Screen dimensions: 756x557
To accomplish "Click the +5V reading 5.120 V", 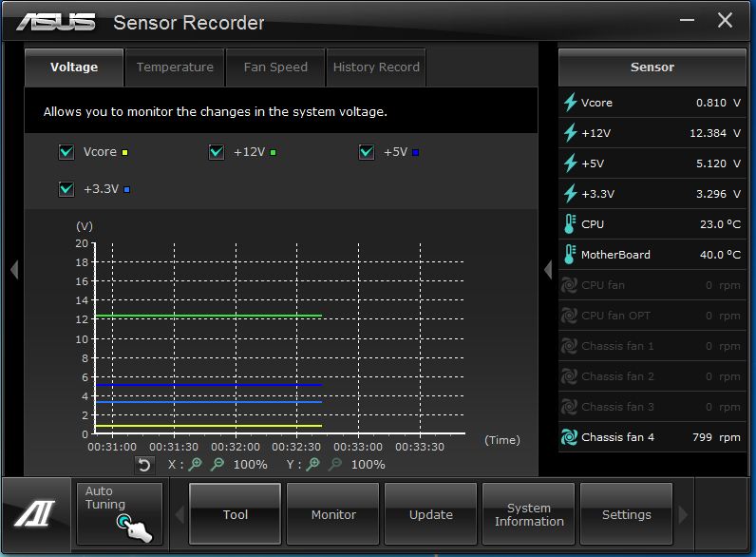I will 718,163.
